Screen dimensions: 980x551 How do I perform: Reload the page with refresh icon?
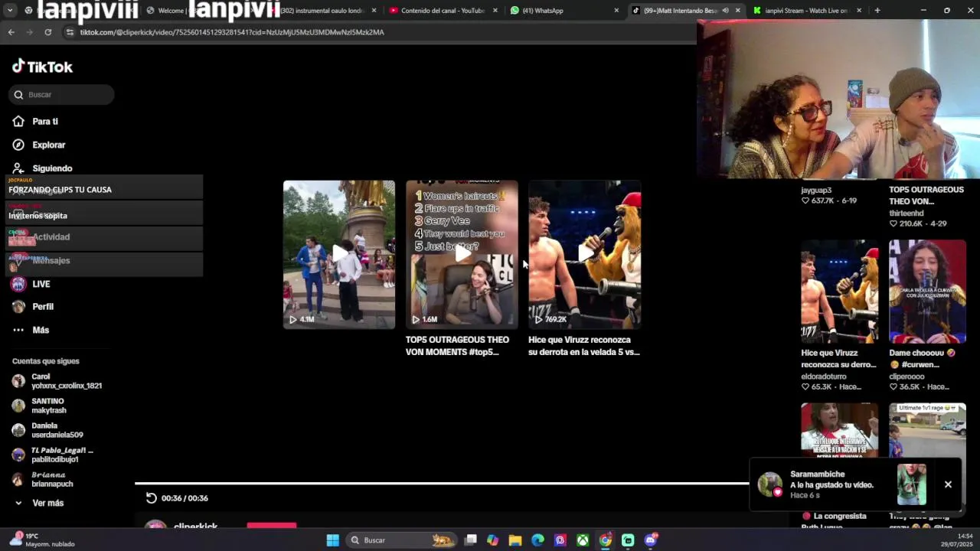pyautogui.click(x=47, y=32)
